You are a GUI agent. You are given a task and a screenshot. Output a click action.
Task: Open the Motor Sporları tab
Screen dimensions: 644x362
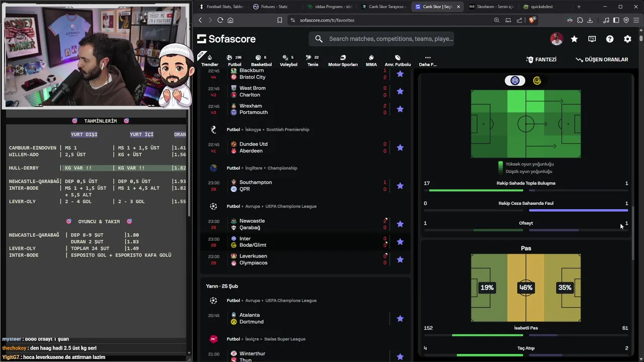pyautogui.click(x=343, y=60)
